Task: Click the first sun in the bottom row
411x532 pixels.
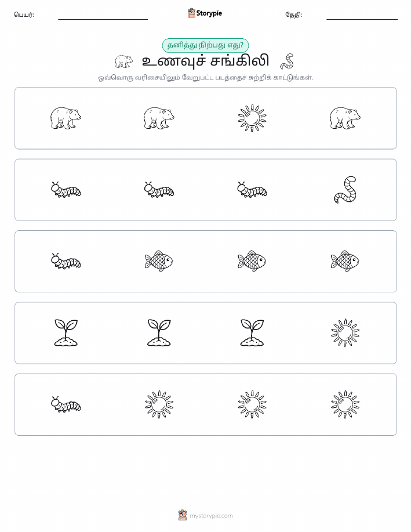Action: click(159, 404)
